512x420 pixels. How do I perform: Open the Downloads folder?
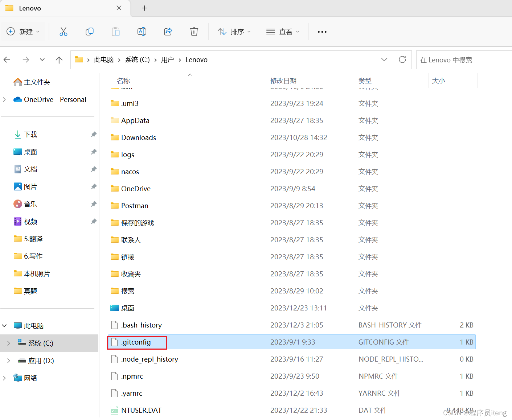coord(139,137)
